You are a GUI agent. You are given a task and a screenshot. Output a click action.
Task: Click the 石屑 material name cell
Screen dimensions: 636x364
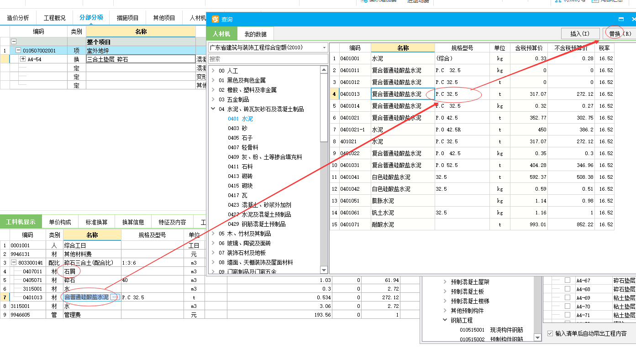(x=92, y=271)
